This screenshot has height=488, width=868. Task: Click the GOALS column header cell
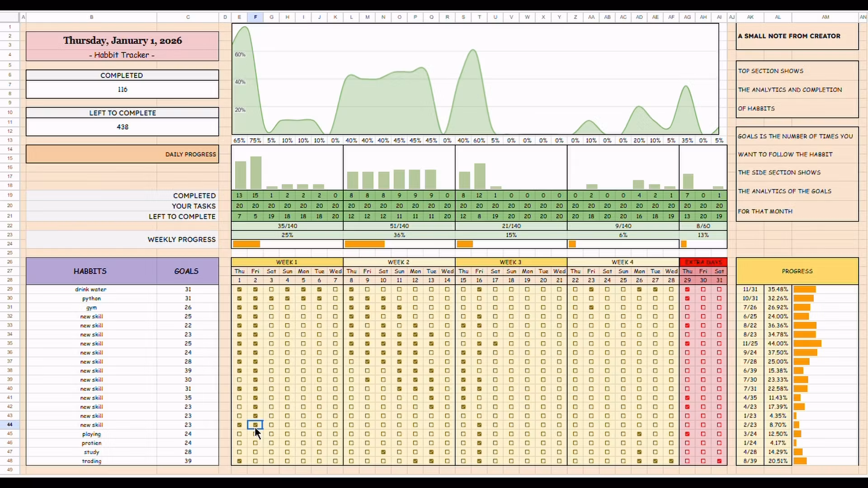coord(186,271)
